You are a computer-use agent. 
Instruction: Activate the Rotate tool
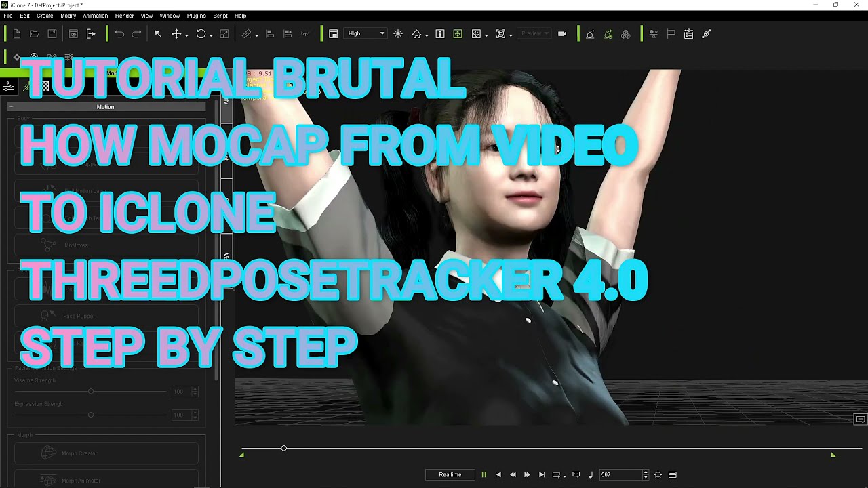[x=201, y=34]
